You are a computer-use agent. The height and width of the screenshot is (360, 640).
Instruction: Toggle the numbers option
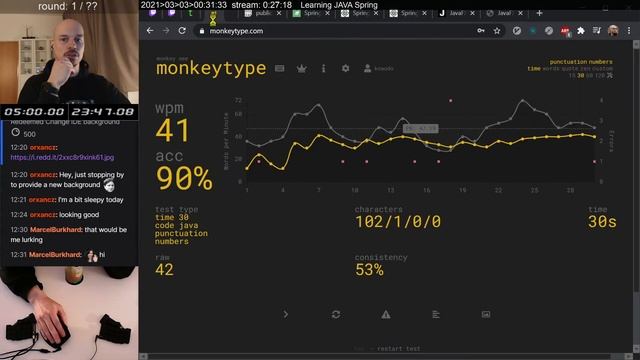(600, 62)
